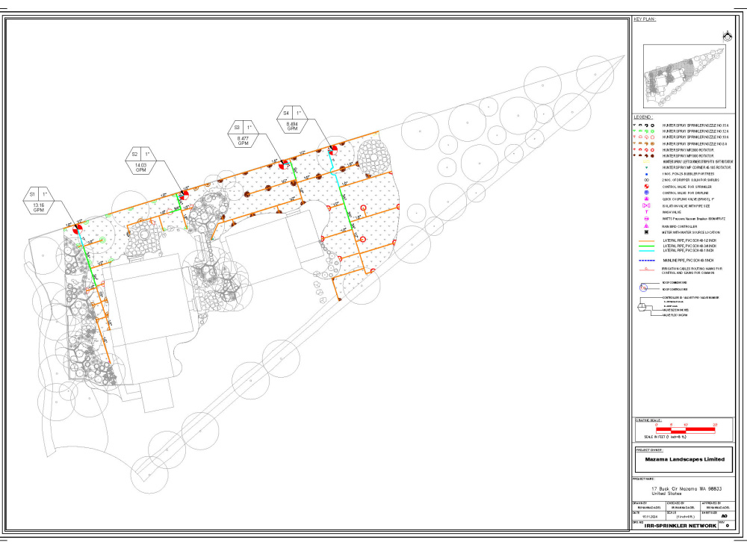Select the S3 valve callout tag
The image size is (747, 560).
pyautogui.click(x=244, y=134)
